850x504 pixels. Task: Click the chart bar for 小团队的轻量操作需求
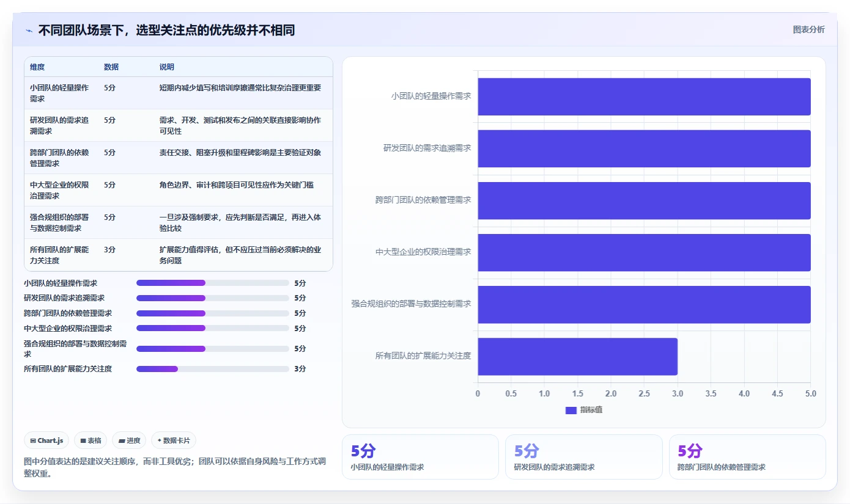pos(644,97)
